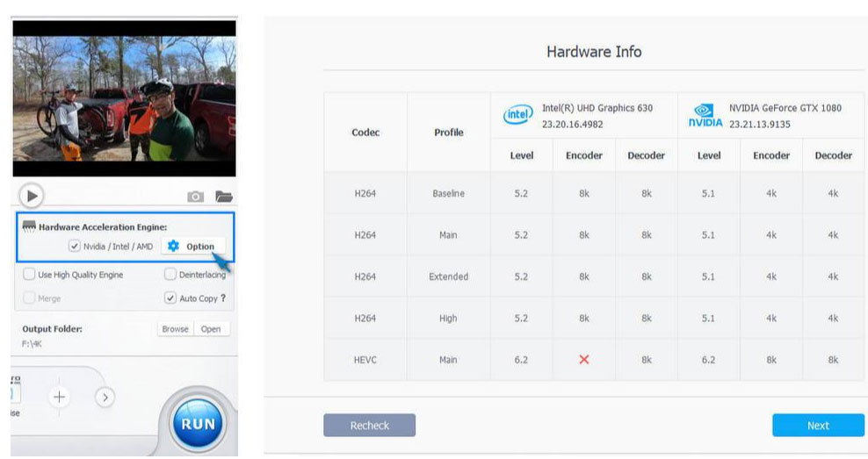The height and width of the screenshot is (459, 868).
Task: Open hardware acceleration Option button
Action: click(192, 246)
